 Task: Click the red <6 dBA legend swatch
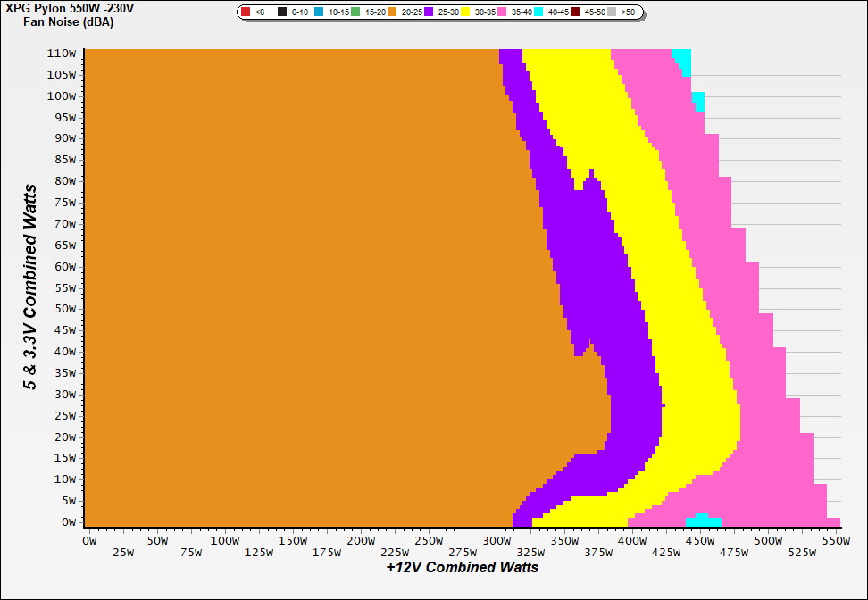click(x=246, y=12)
